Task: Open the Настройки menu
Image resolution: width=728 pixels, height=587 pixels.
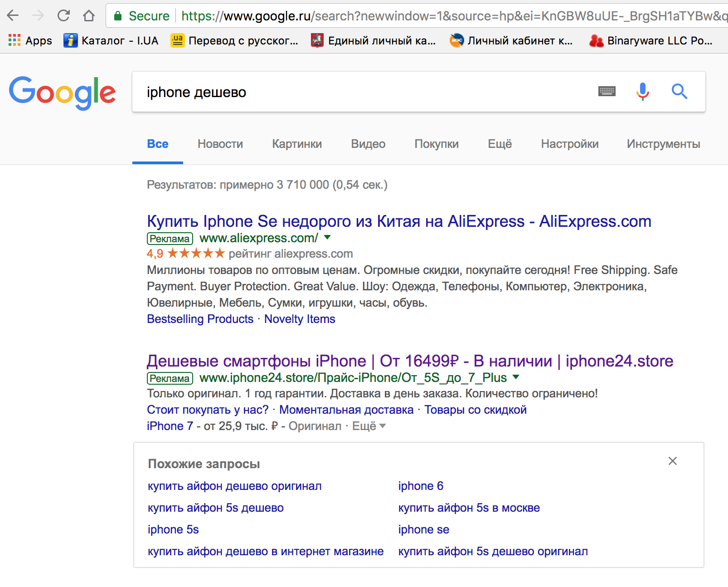Action: [570, 144]
